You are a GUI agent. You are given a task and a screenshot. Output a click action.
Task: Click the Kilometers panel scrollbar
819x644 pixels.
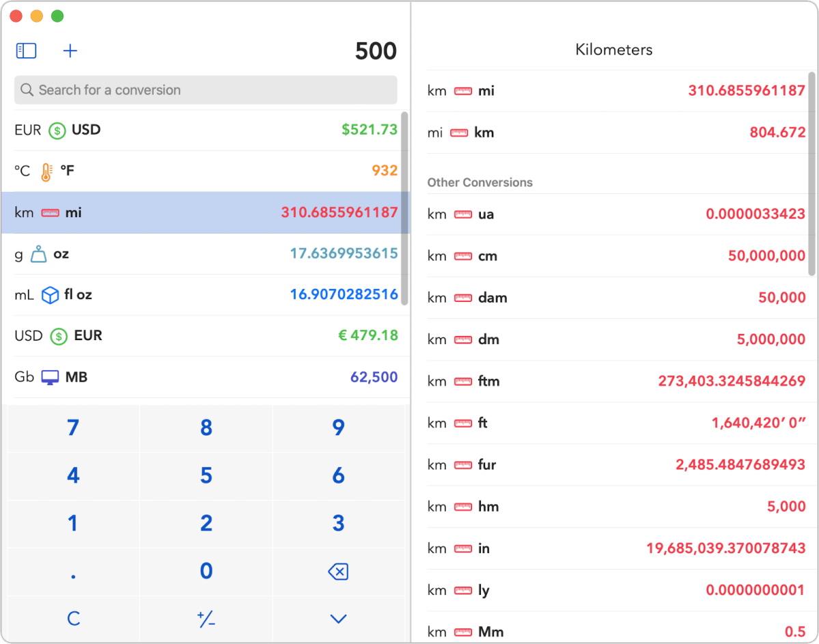point(811,173)
